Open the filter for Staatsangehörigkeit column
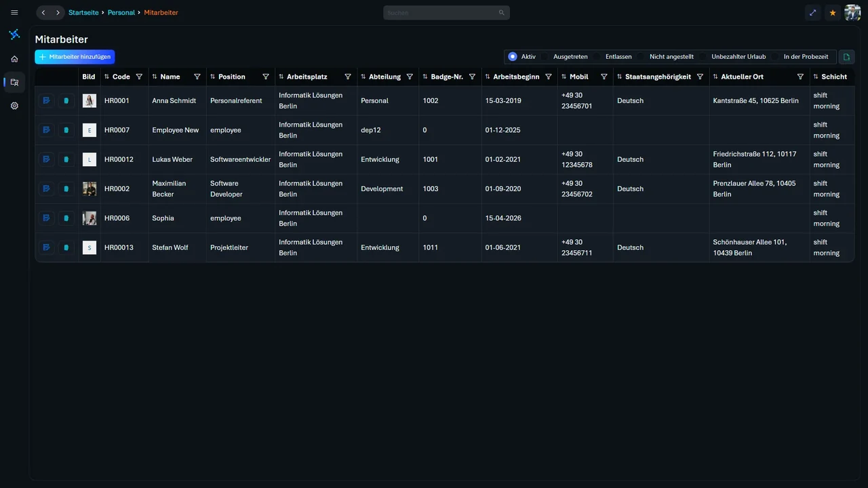Image resolution: width=868 pixels, height=488 pixels. [700, 77]
